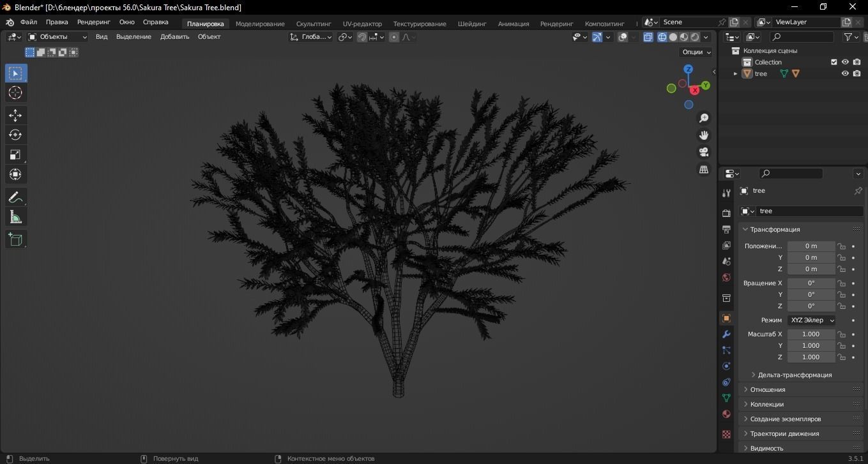Select the Annotate pencil tool
This screenshot has height=464, width=868.
point(16,198)
